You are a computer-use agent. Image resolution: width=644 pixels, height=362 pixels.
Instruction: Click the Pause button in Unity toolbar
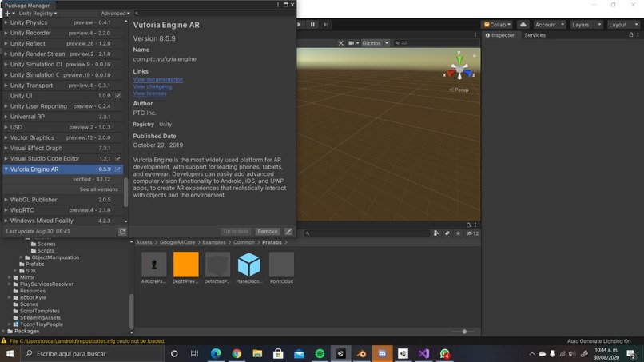point(312,25)
